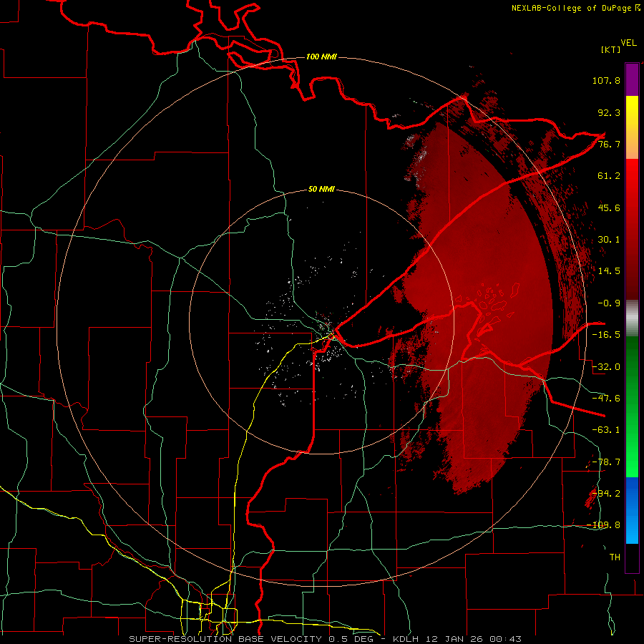Click the VEL legend title
The height and width of the screenshot is (644, 644).
(x=628, y=43)
